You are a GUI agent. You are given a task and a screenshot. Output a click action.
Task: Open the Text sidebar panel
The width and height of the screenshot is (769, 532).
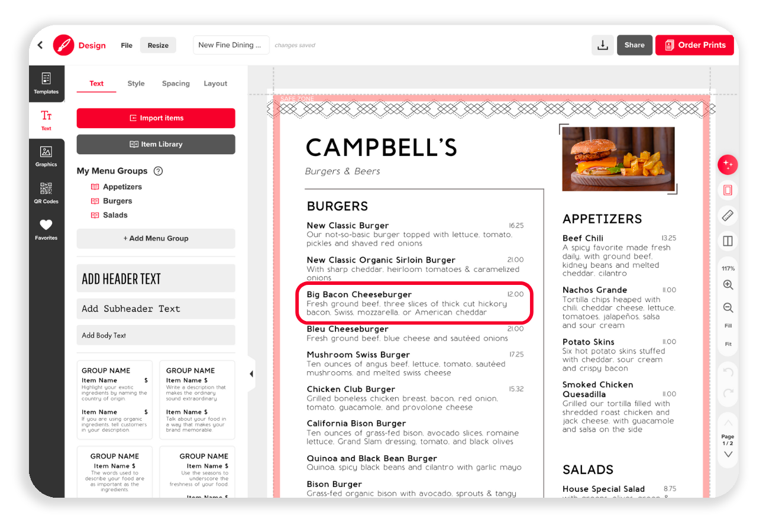[x=46, y=120]
